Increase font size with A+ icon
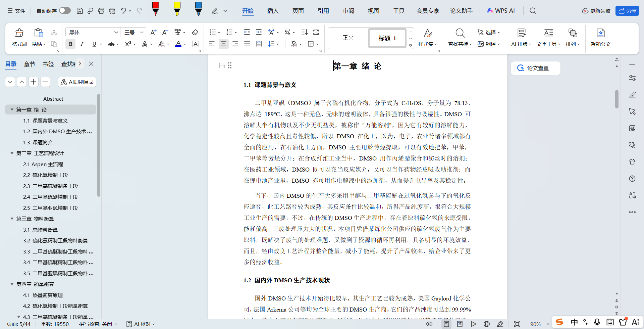The height and width of the screenshot is (329, 644). tap(153, 32)
